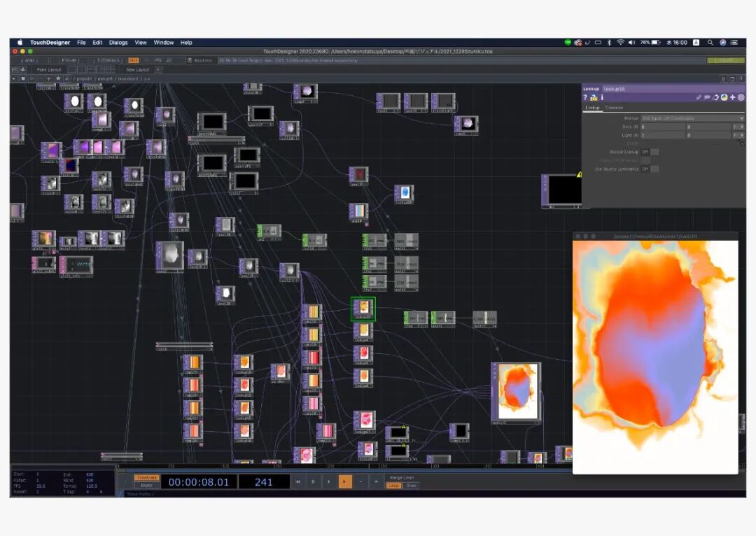Click the LINE green icon in menu bar
This screenshot has width=756, height=536.
[x=568, y=43]
